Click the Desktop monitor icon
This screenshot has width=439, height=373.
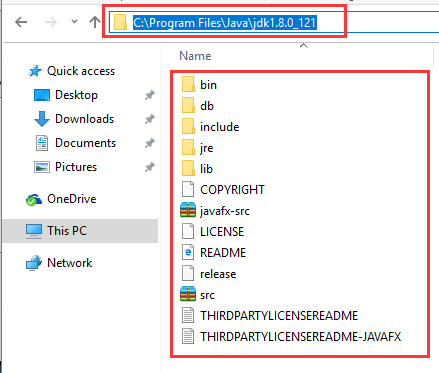point(42,95)
